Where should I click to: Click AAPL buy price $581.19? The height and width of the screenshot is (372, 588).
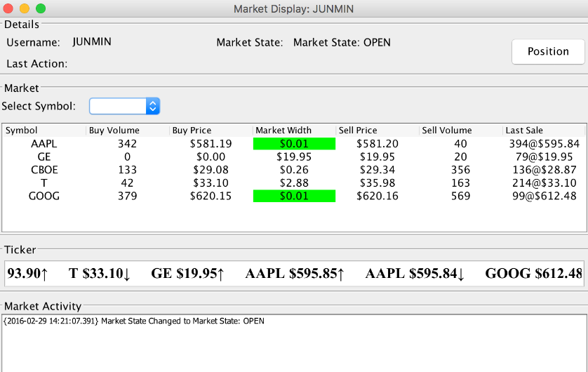click(211, 144)
